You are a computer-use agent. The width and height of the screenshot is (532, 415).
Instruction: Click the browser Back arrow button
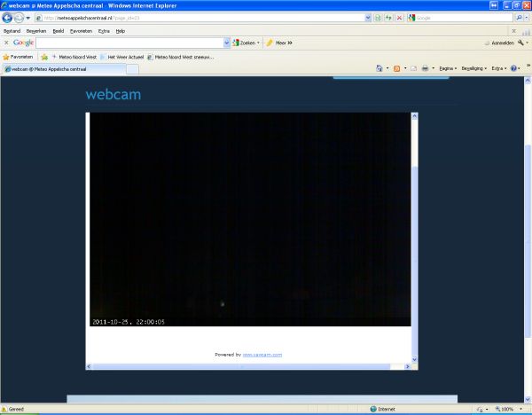(x=9, y=18)
